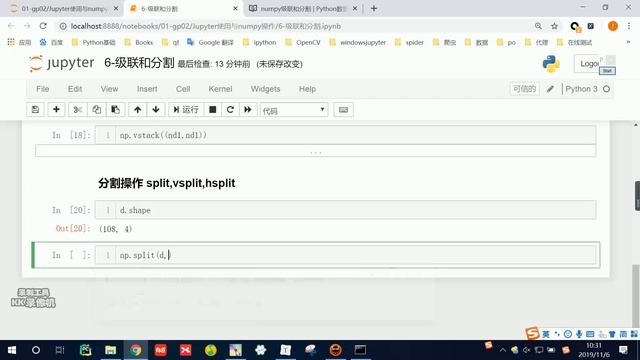Click into the np.split(d, code cell
This screenshot has height=360, width=640.
345,255
